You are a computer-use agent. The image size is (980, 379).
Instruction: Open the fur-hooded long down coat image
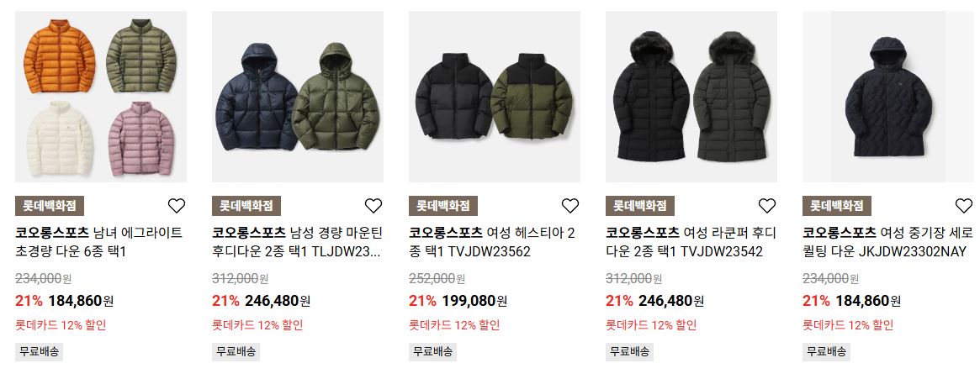(x=691, y=97)
